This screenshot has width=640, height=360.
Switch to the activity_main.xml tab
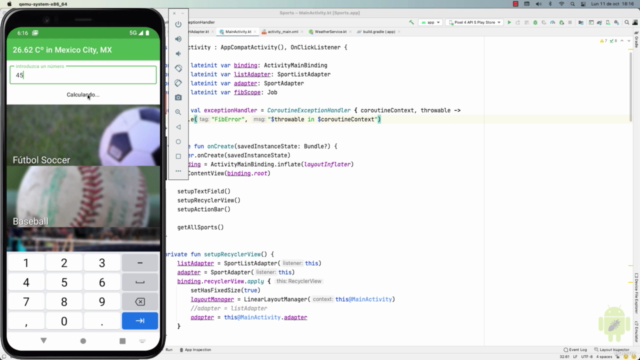pyautogui.click(x=282, y=32)
